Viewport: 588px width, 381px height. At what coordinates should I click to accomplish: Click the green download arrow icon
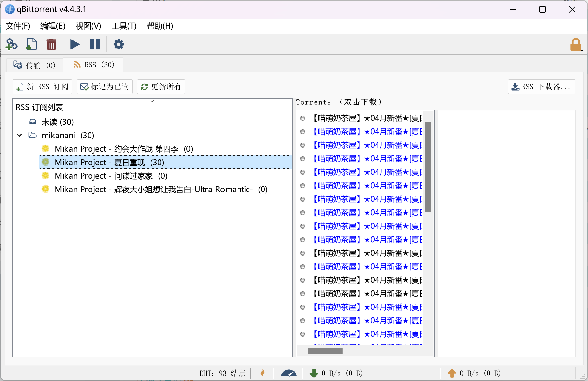(x=314, y=373)
